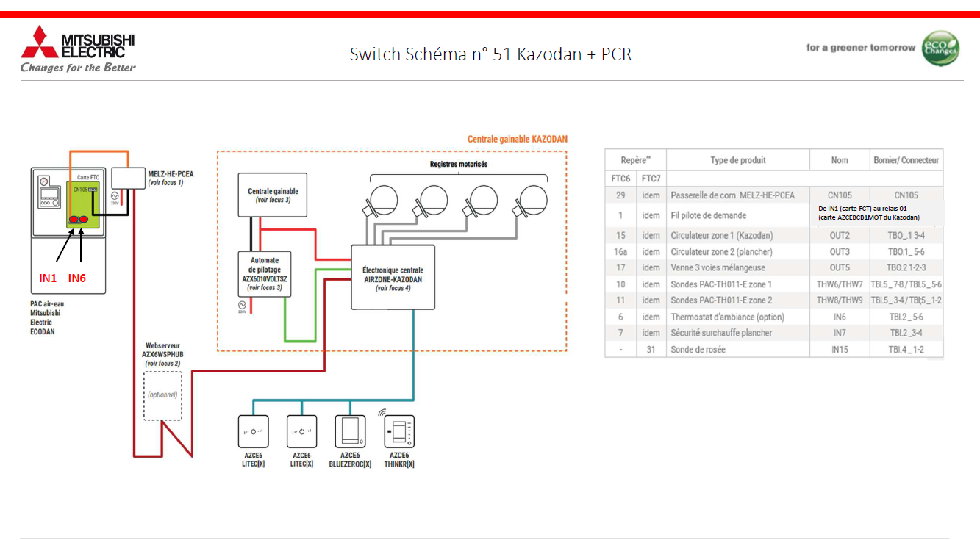Image resolution: width=980 pixels, height=540 pixels.
Task: Click the 'for a greener tomorrow' slogan
Action: 861,48
